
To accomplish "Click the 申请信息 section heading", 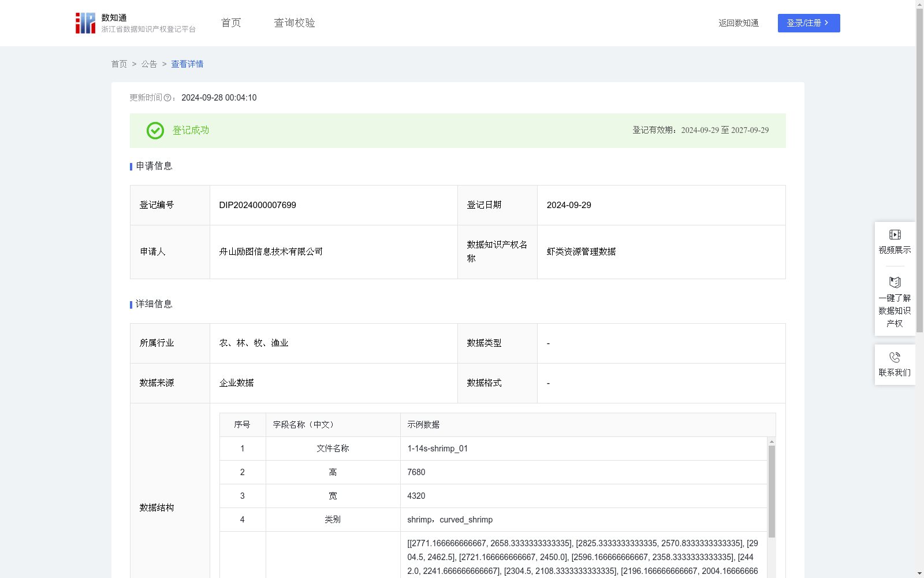I will click(x=154, y=166).
